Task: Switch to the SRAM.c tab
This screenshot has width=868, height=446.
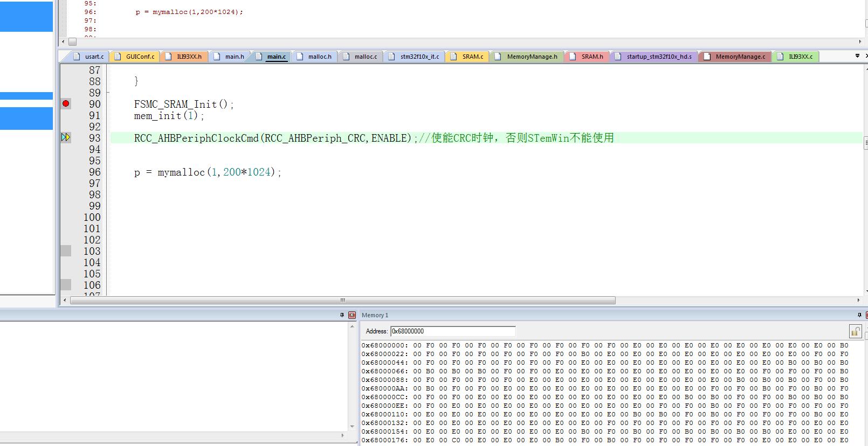Action: point(467,57)
